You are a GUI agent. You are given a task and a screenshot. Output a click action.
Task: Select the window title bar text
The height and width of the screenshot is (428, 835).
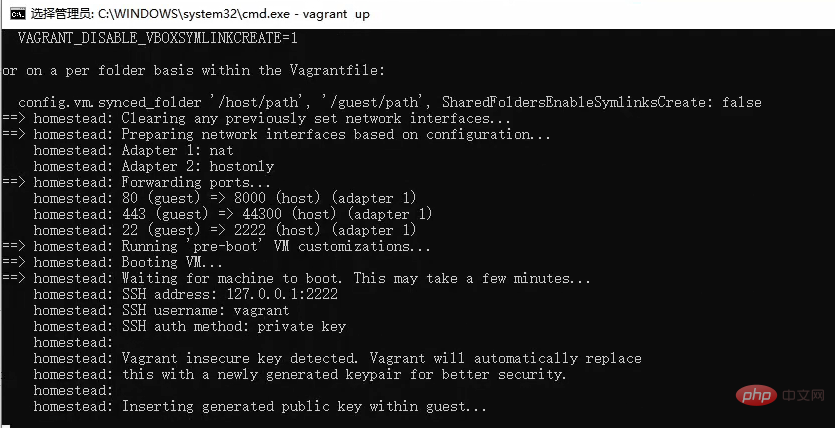tap(200, 14)
